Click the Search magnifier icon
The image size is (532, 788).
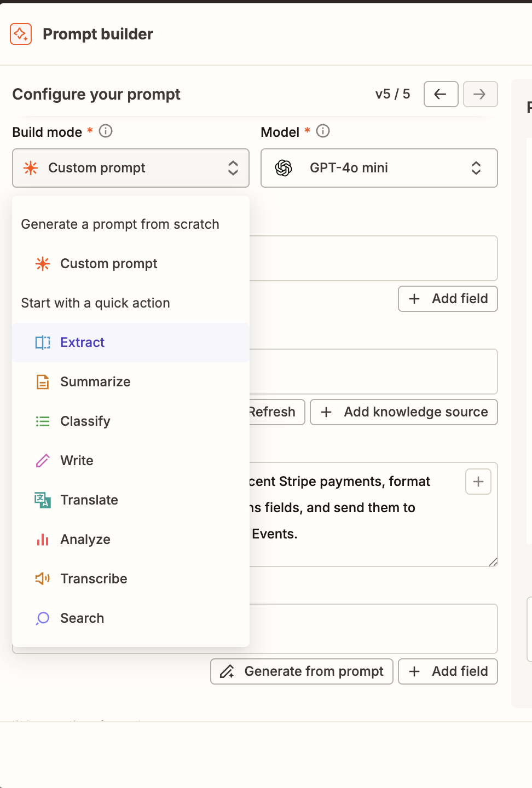(x=43, y=618)
